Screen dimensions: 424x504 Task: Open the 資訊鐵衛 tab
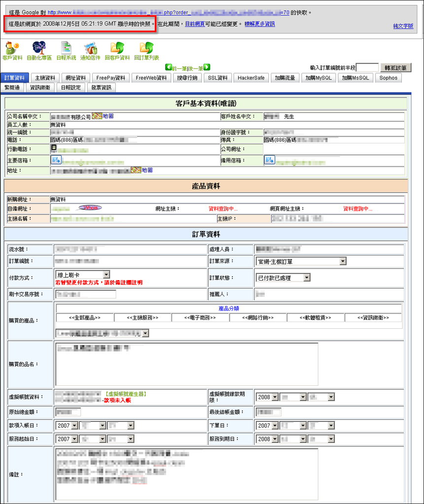pyautogui.click(x=40, y=88)
